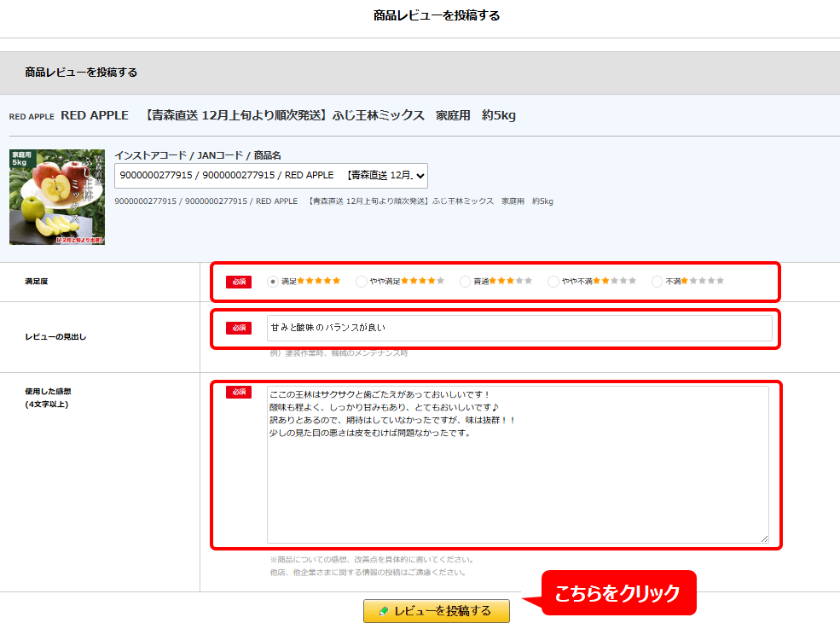Select the やや不満 two-star rating

pos(553,282)
